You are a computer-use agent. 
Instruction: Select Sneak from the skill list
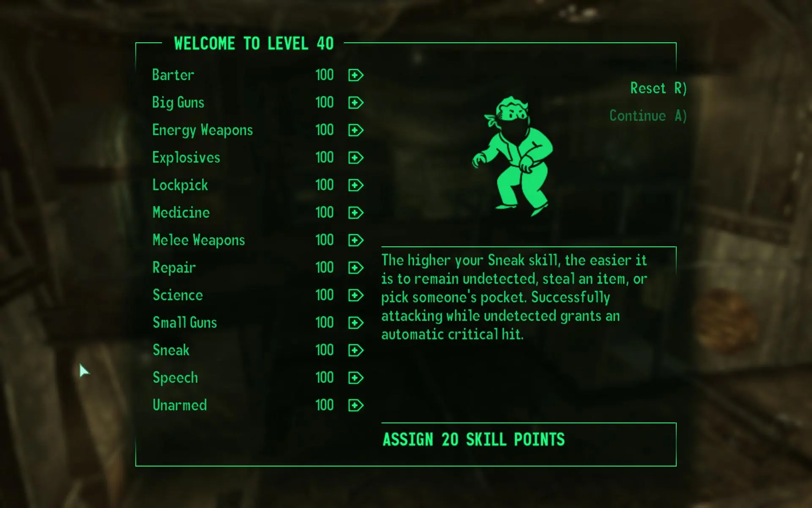click(x=171, y=349)
